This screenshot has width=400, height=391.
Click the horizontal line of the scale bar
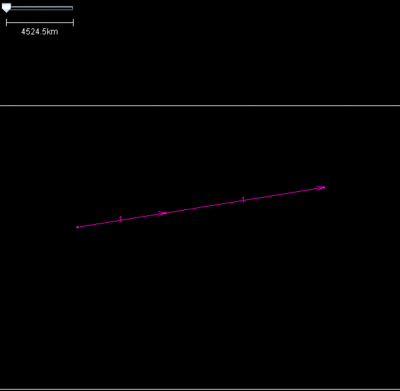(x=40, y=23)
